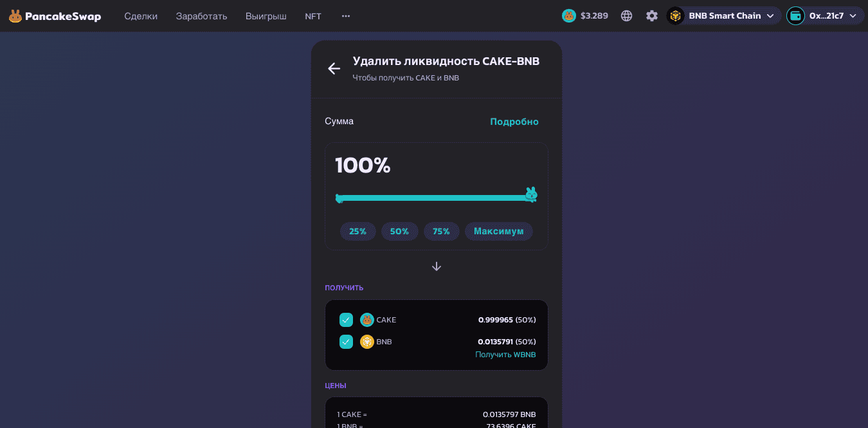Click the Чтобы получить CAKE и BNB subtitle
Screen dimensions: 868x428
(x=406, y=78)
